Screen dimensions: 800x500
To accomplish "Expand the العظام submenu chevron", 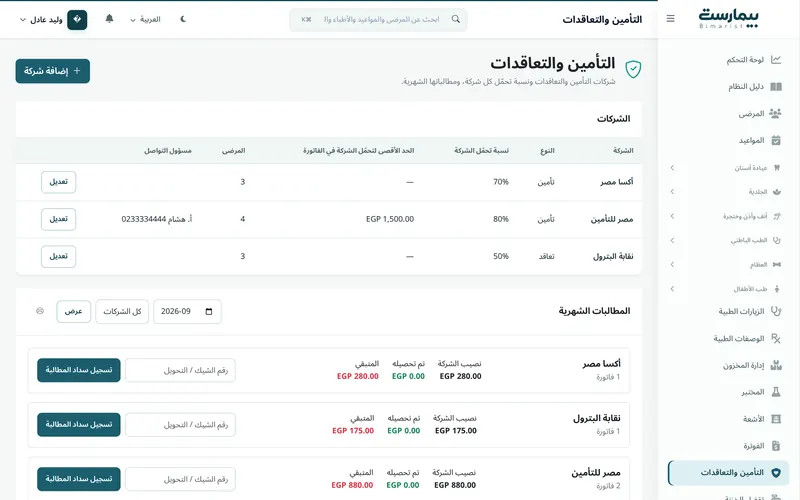I will pos(672,264).
